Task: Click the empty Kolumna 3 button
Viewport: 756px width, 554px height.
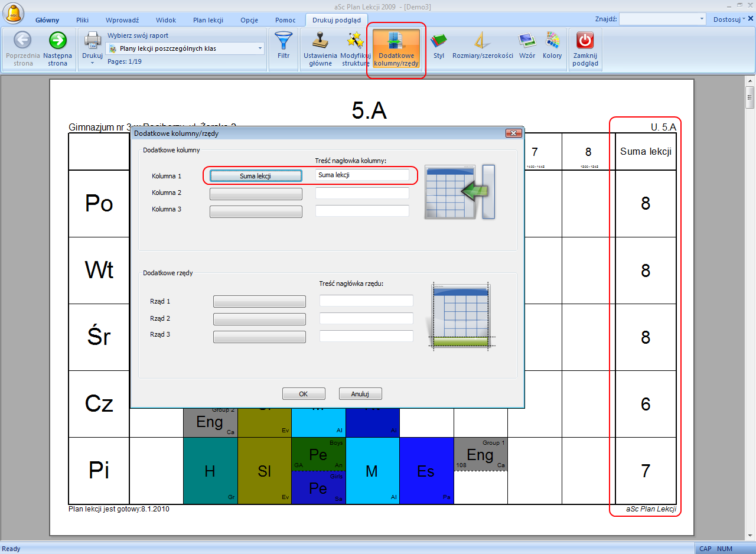Action: tap(256, 211)
